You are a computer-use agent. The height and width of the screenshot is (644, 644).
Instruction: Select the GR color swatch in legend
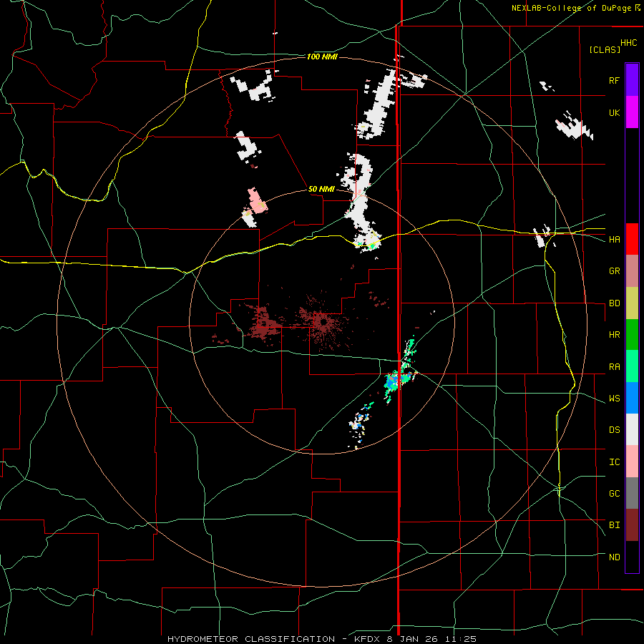click(632, 271)
